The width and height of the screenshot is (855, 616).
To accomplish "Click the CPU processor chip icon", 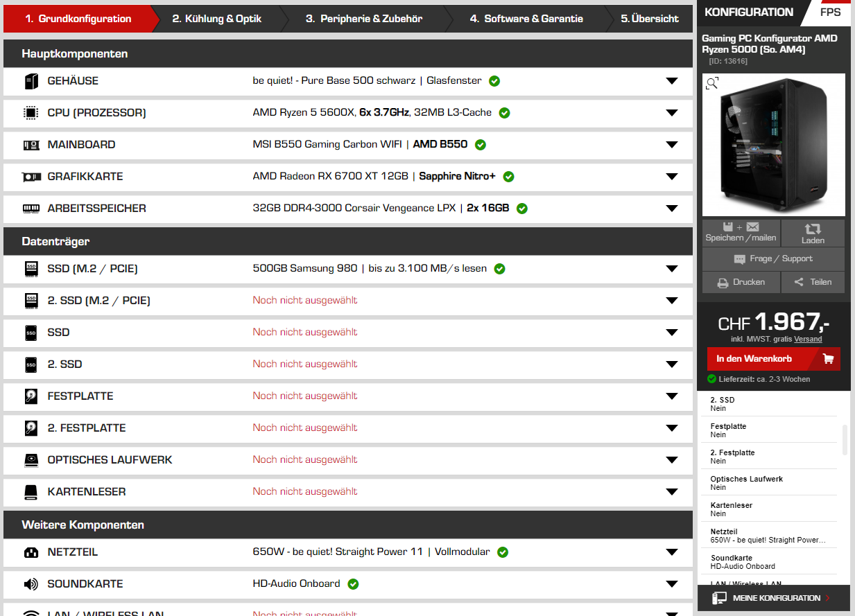I will pyautogui.click(x=31, y=113).
